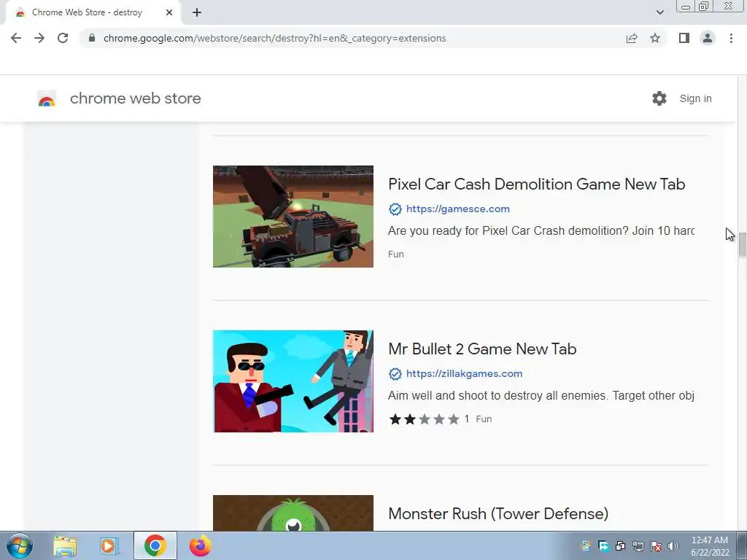The width and height of the screenshot is (747, 560).
Task: Click the vertical scrollbar thumb
Action: point(742,246)
